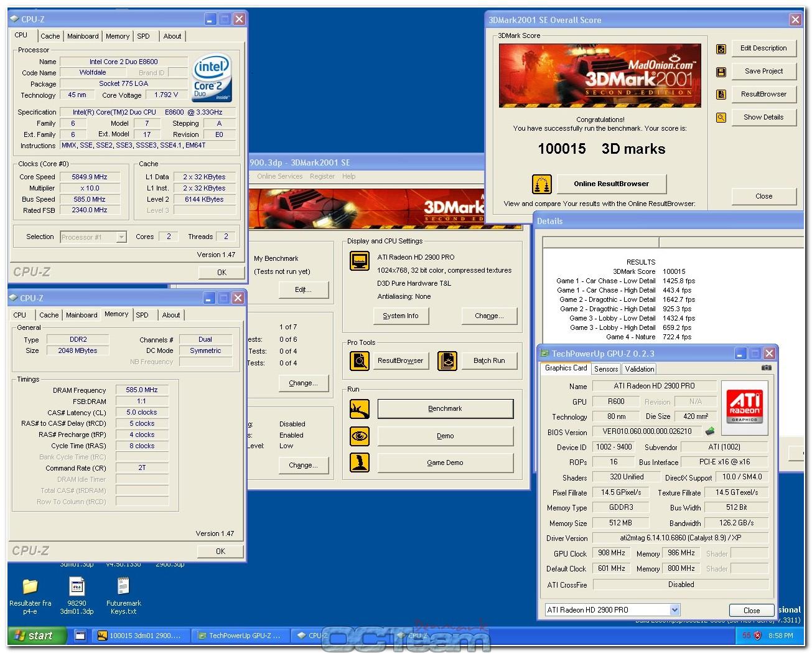The image size is (812, 653).
Task: Click the Online ResultBrowser icon
Action: tap(542, 184)
